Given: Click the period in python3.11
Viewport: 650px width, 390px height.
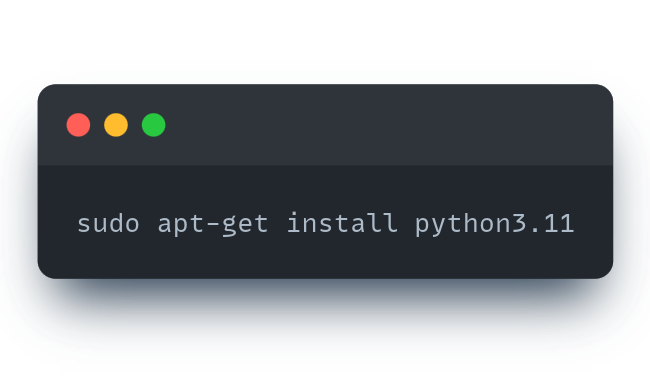Looking at the screenshot, I should pos(535,231).
